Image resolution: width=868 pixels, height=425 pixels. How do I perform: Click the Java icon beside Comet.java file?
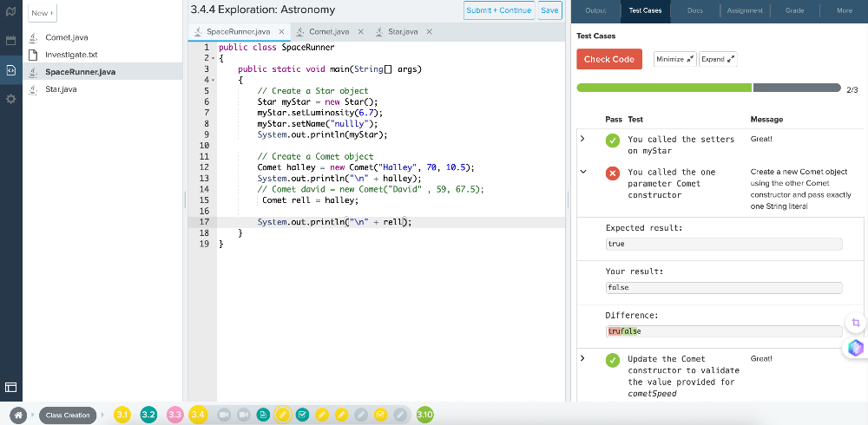(x=33, y=37)
